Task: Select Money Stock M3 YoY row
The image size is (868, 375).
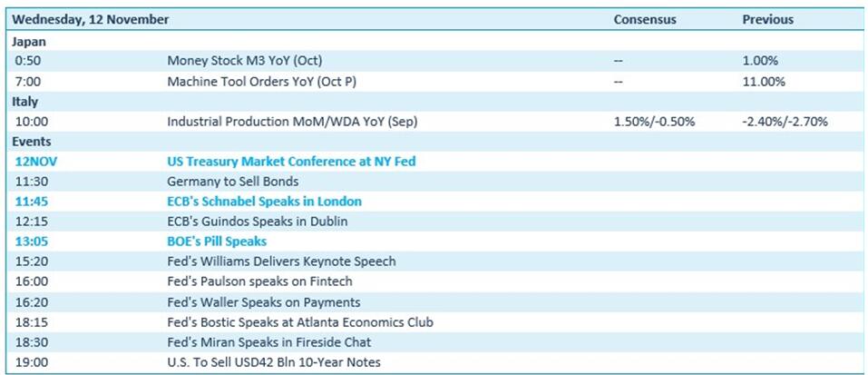Action: pyautogui.click(x=245, y=61)
